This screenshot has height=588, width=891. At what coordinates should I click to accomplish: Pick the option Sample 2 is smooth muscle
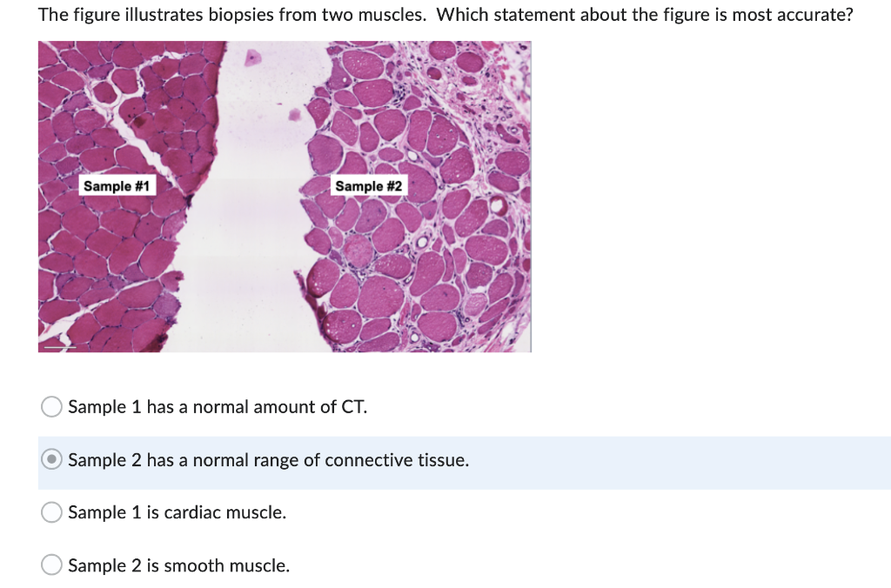point(51,565)
